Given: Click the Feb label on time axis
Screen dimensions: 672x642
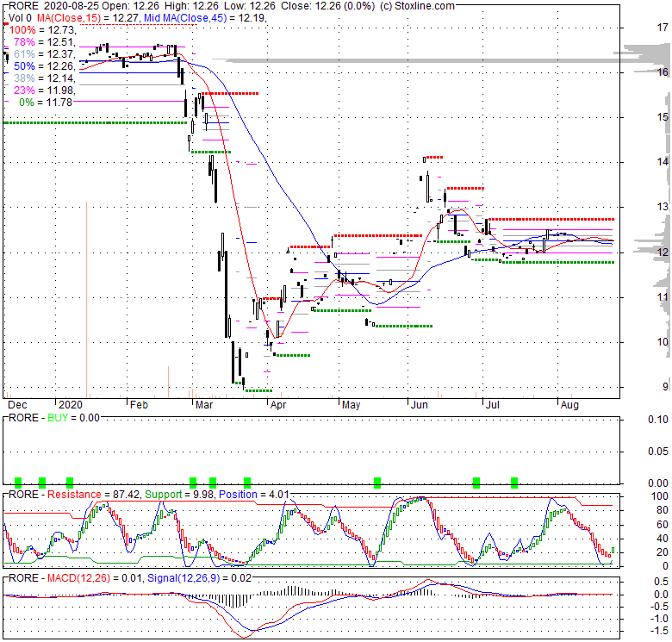Looking at the screenshot, I should coord(139,405).
